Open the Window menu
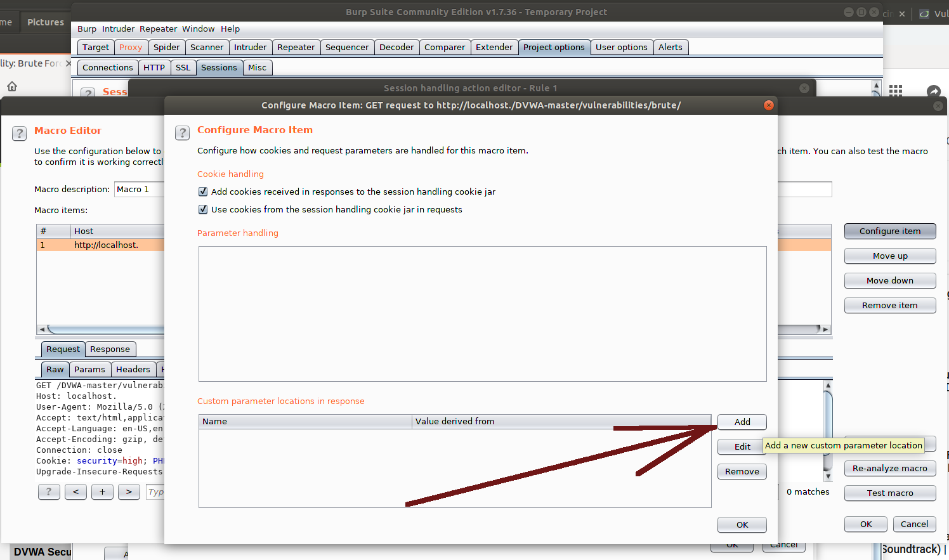 click(x=199, y=29)
